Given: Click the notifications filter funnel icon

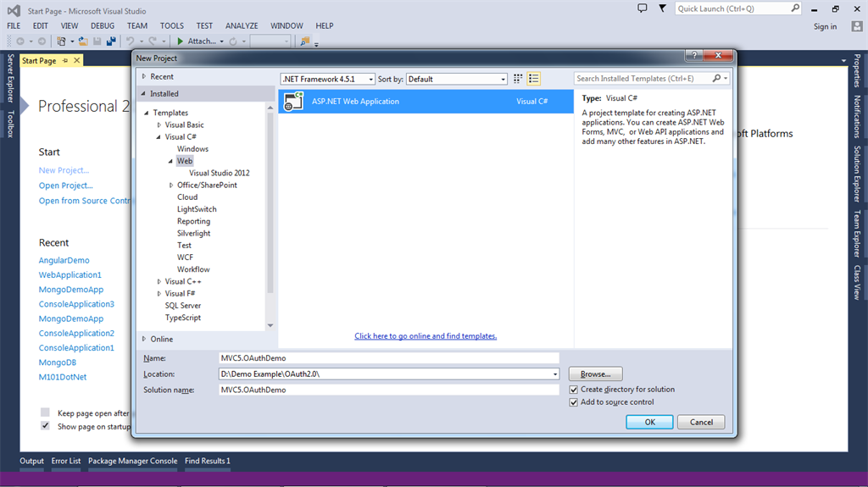Looking at the screenshot, I should pyautogui.click(x=662, y=8).
